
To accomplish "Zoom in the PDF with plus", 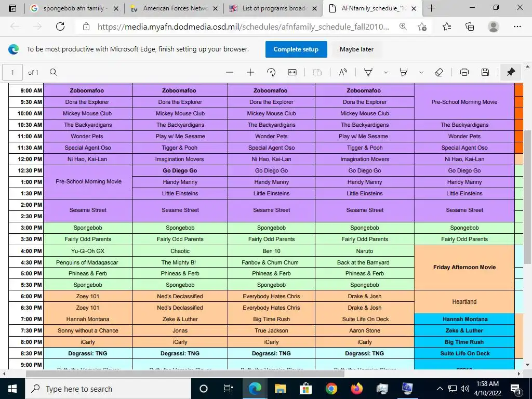I will 250,72.
